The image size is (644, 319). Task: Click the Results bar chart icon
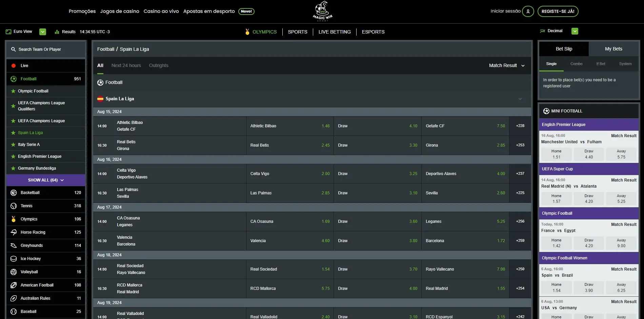pos(57,32)
